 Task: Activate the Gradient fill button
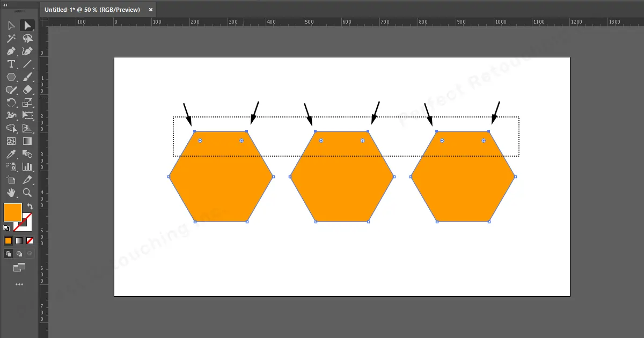click(19, 240)
